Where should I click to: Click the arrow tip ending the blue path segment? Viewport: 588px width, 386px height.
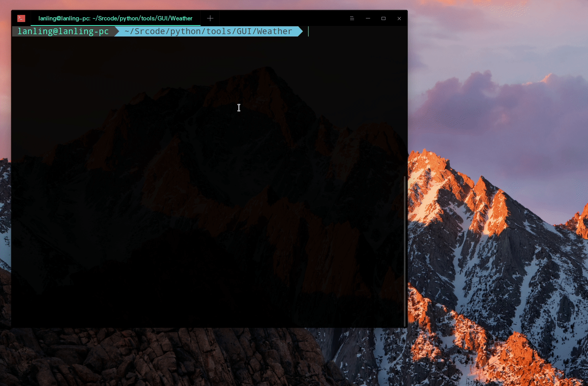click(300, 31)
